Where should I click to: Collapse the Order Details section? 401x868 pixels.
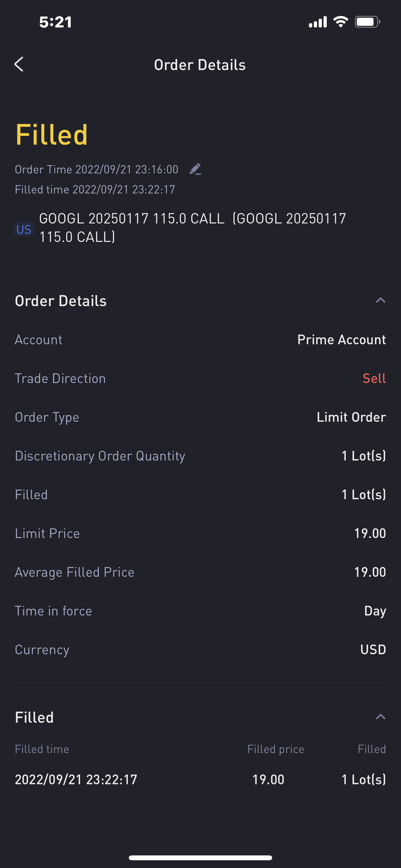pyautogui.click(x=380, y=300)
